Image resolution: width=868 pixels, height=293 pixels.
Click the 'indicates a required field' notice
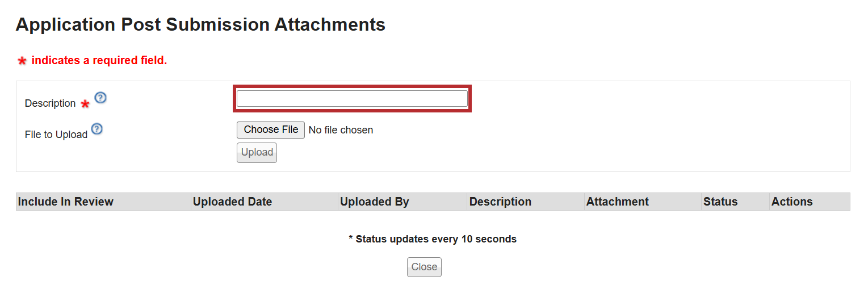pos(99,60)
